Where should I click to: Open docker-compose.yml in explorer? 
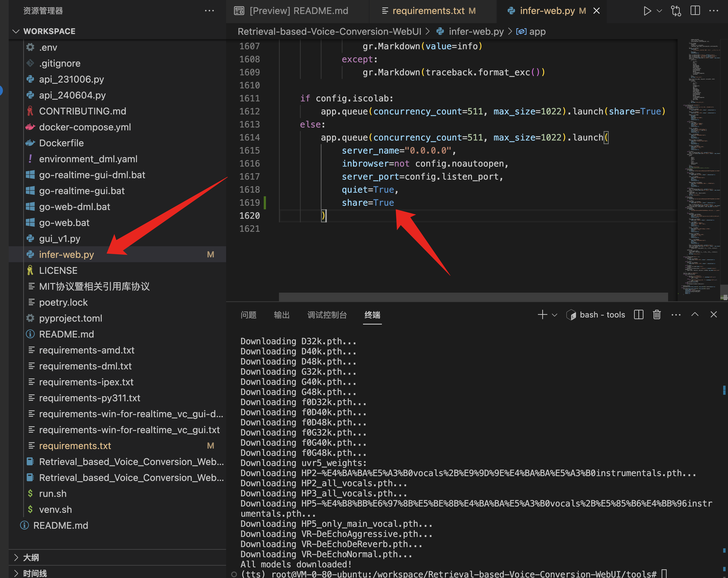[85, 127]
